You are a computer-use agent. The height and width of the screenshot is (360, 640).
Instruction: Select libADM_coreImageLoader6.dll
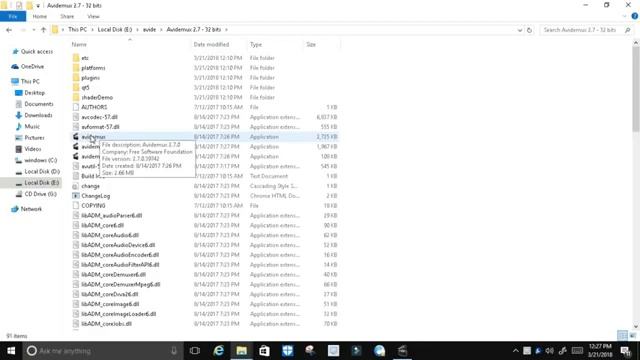click(x=118, y=314)
